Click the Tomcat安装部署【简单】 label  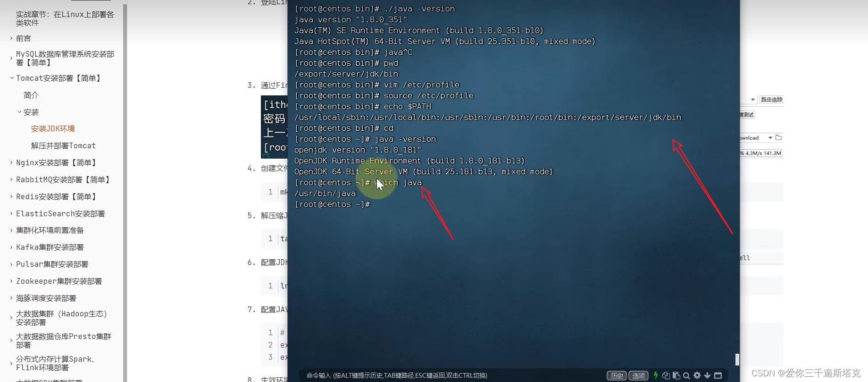[x=58, y=78]
